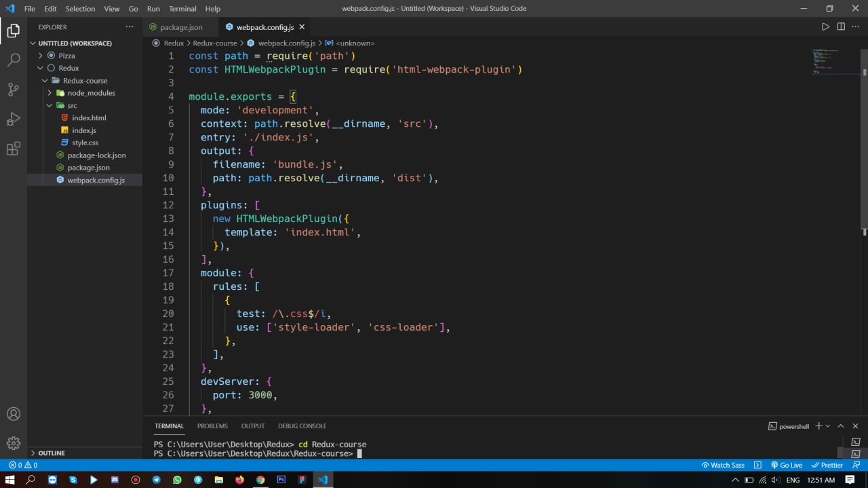Open the Accounts menu icon
868x488 pixels.
(14, 414)
